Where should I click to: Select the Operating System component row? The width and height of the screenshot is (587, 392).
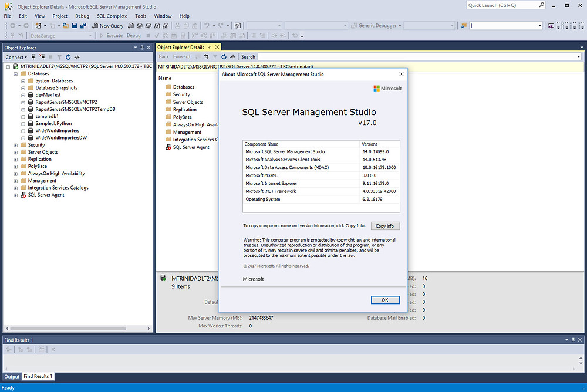pyautogui.click(x=321, y=200)
